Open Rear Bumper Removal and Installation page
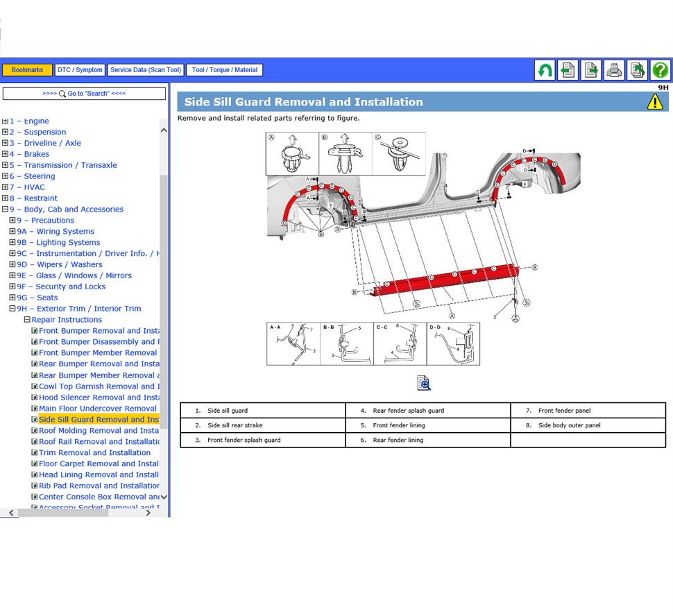Screen dimensions: 673x616 (x=99, y=363)
